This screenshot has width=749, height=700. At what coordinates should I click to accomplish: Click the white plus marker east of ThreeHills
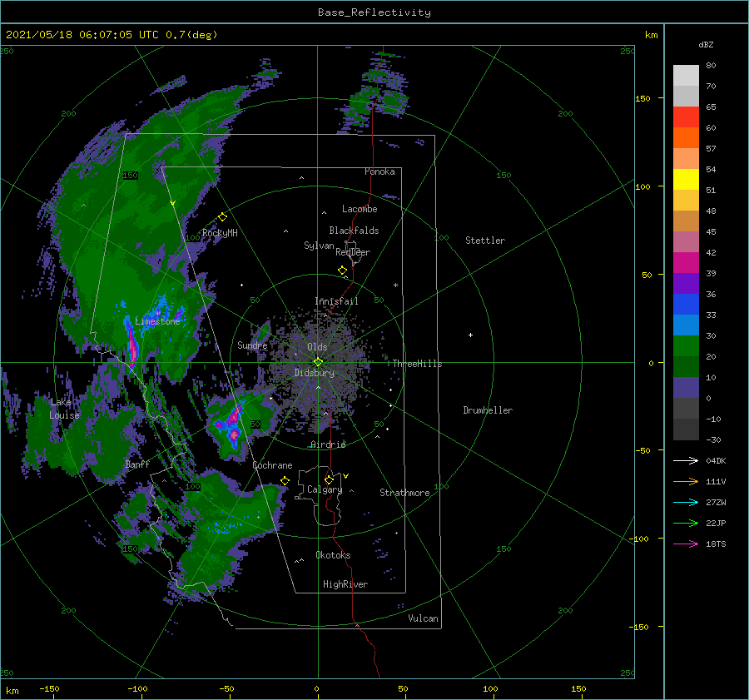470,335
